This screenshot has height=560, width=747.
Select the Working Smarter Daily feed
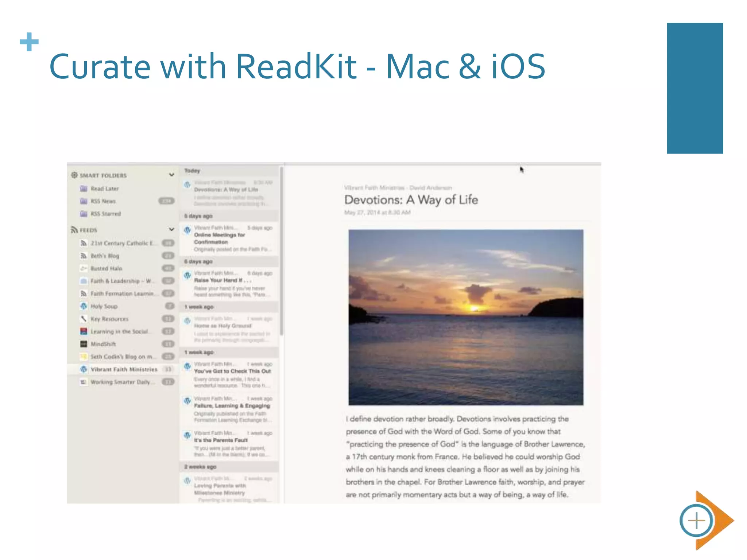tap(122, 382)
